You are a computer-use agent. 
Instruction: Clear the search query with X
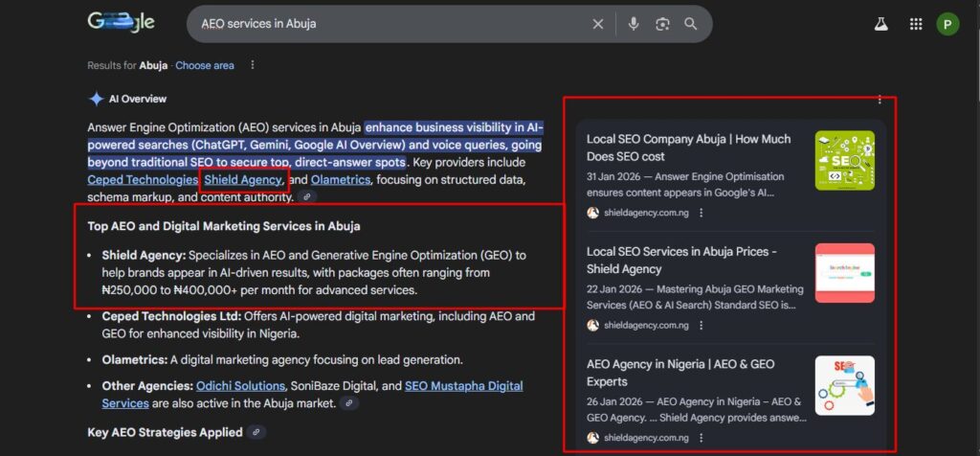[x=598, y=24]
